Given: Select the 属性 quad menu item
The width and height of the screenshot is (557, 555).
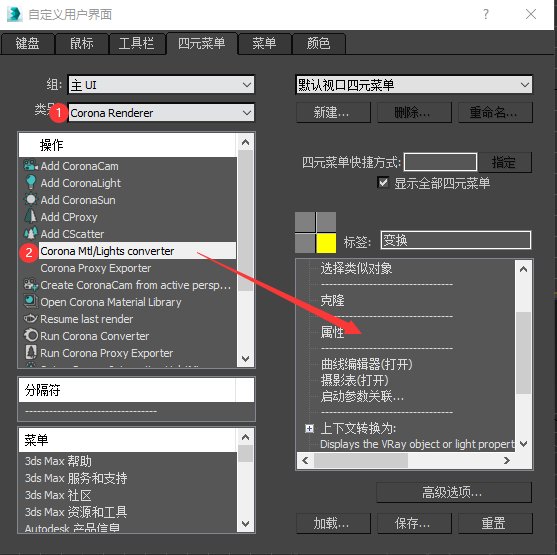Looking at the screenshot, I should tap(332, 333).
